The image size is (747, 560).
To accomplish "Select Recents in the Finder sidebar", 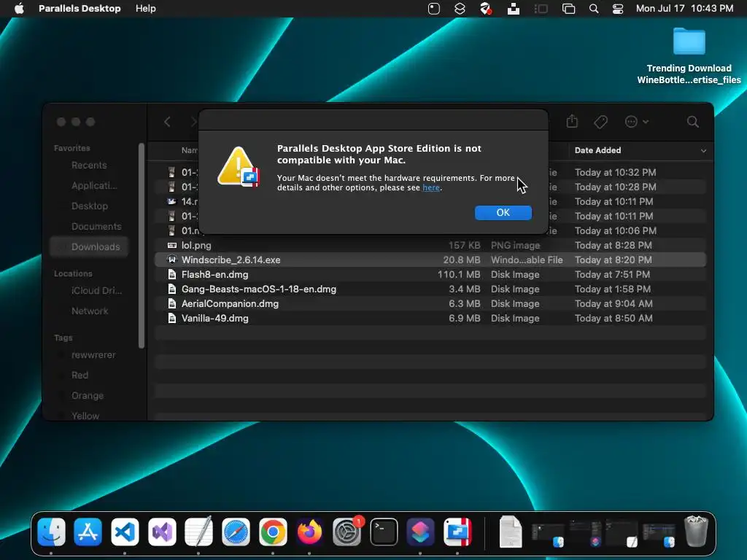I will click(89, 166).
